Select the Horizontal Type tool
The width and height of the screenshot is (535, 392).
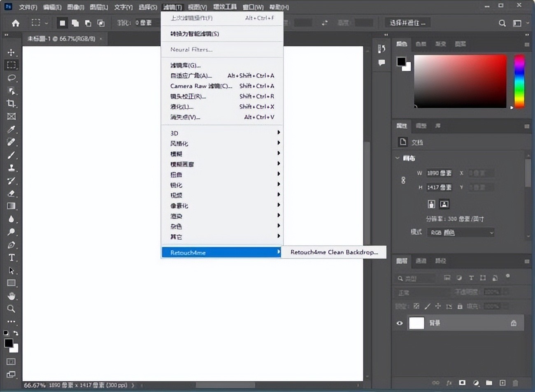[x=11, y=258]
